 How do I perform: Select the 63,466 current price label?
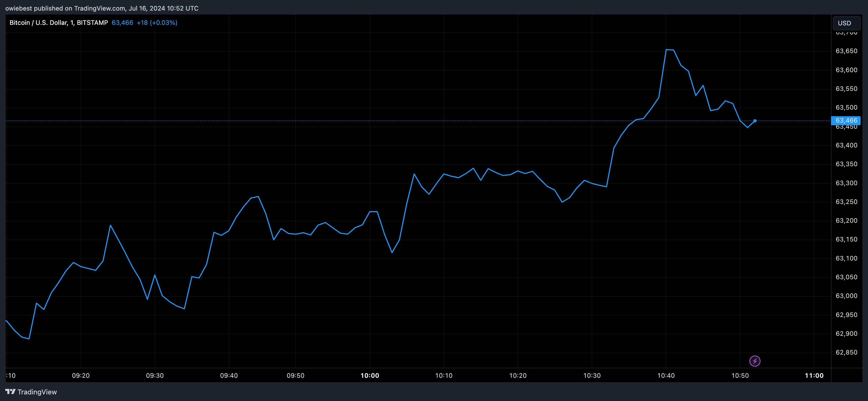(846, 120)
